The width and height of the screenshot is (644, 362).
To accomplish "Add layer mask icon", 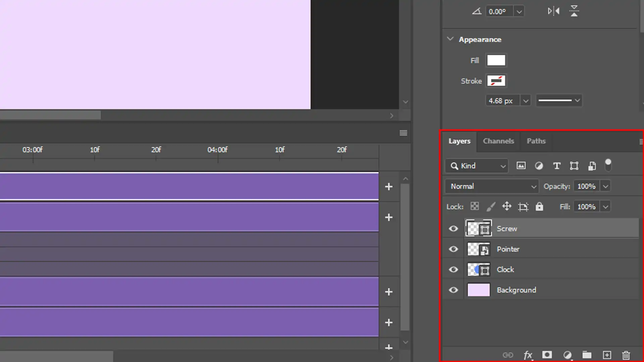I will 547,355.
